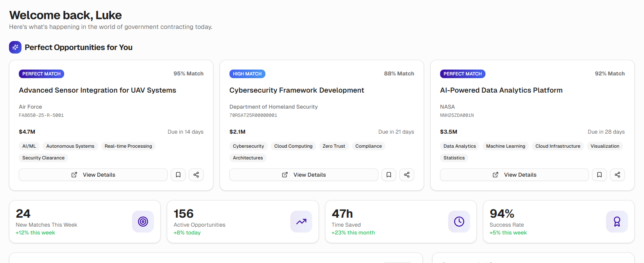Viewport: 644px width, 263px height.
Task: View Details for Advanced Sensor Integration UAV
Action: [x=93, y=175]
